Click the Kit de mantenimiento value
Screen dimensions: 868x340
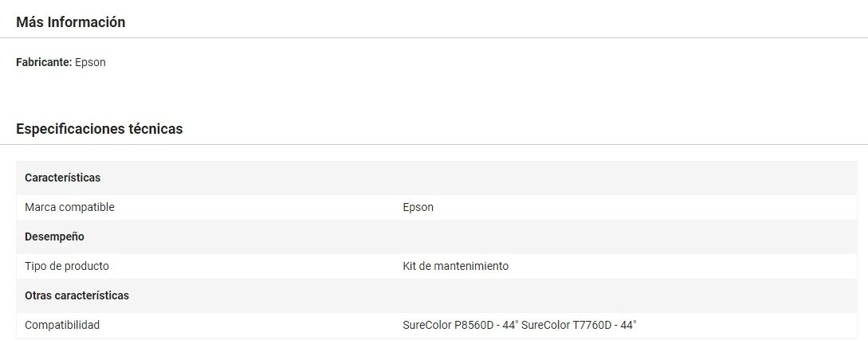point(456,266)
